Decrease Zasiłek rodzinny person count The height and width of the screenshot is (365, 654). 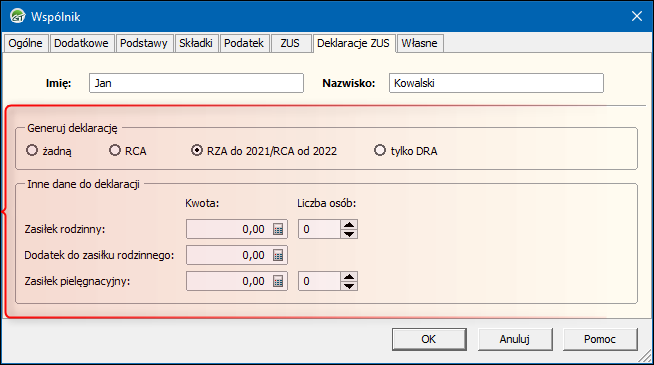349,234
